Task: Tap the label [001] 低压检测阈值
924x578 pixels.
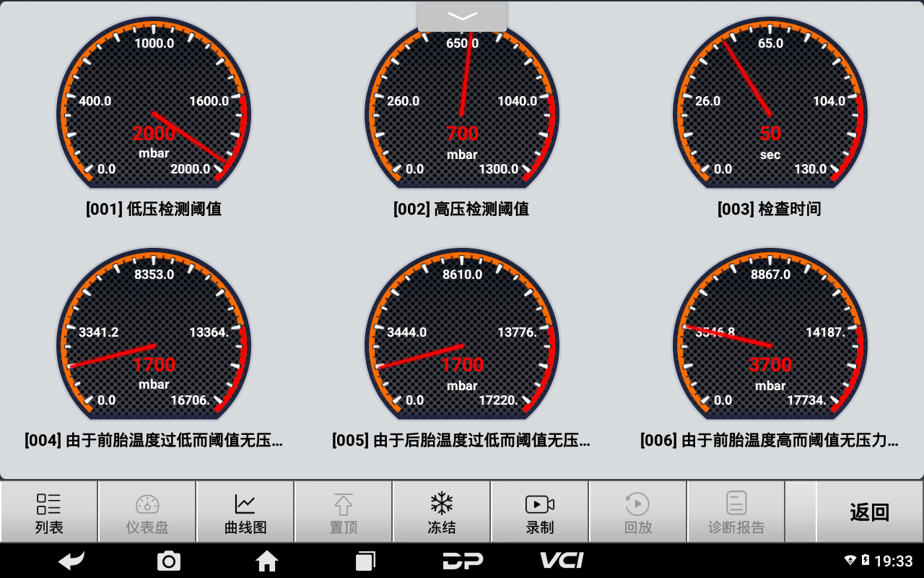Action: click(x=154, y=210)
